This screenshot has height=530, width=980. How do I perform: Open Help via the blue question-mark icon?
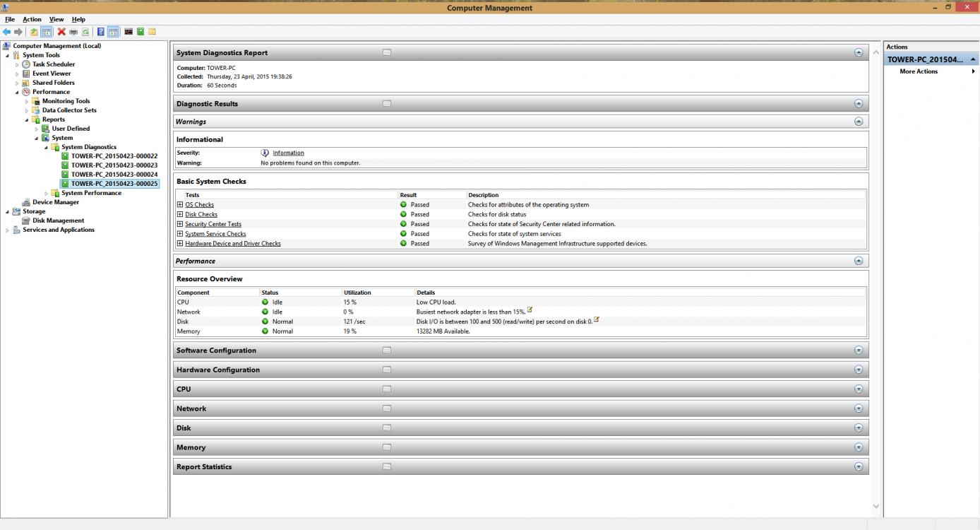(x=101, y=32)
